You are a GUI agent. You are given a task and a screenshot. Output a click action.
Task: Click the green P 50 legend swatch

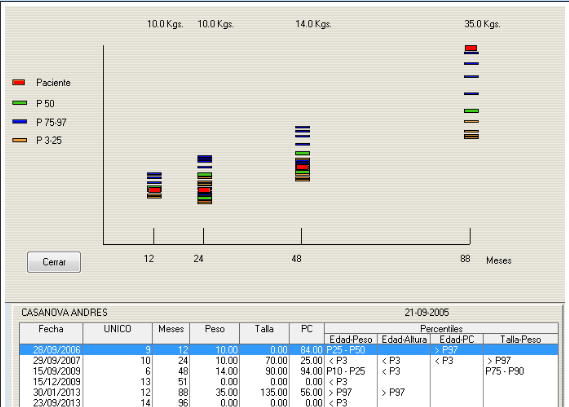coord(19,103)
